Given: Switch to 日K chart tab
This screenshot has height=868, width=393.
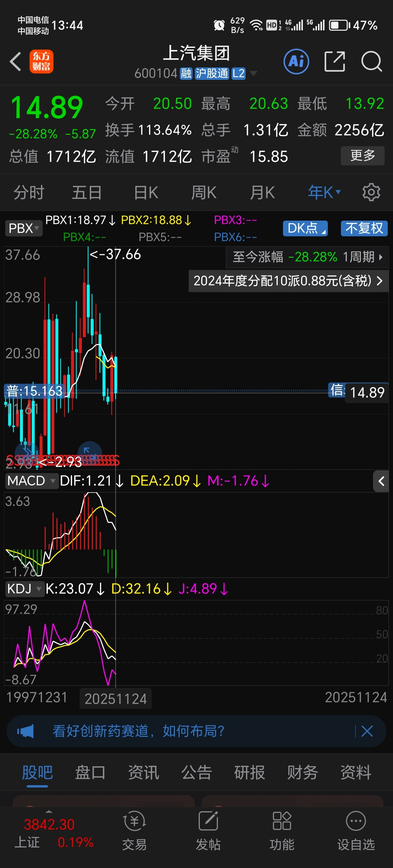Looking at the screenshot, I should click(x=146, y=192).
